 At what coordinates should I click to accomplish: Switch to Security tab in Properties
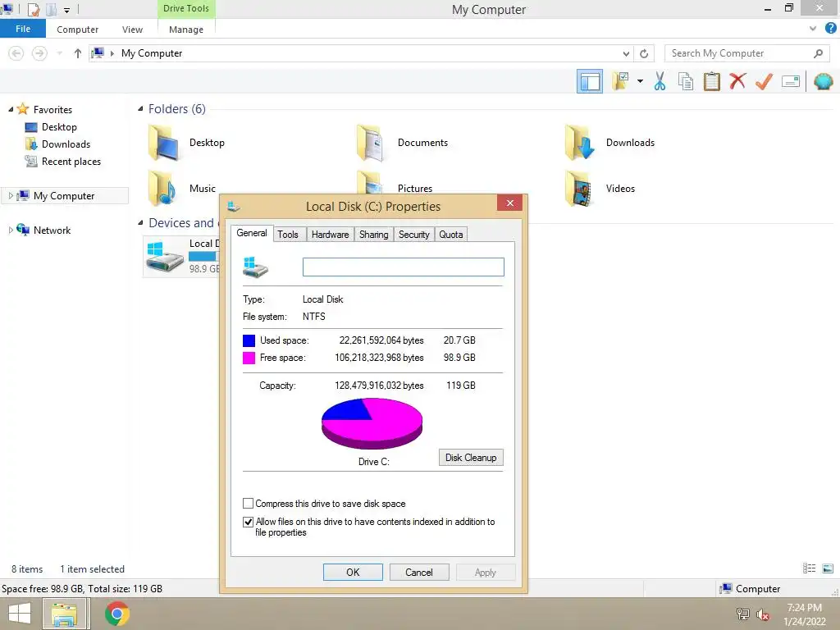[413, 234]
